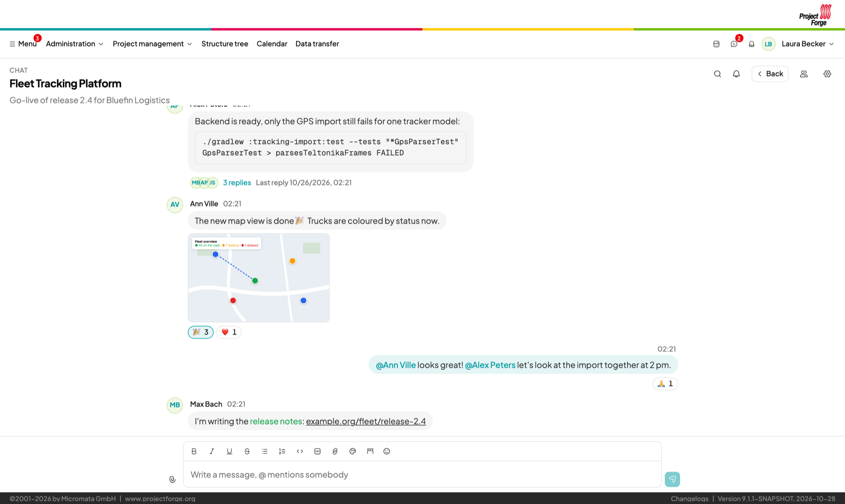Open the calendar icon in top bar
The width and height of the screenshot is (845, 504).
716,44
